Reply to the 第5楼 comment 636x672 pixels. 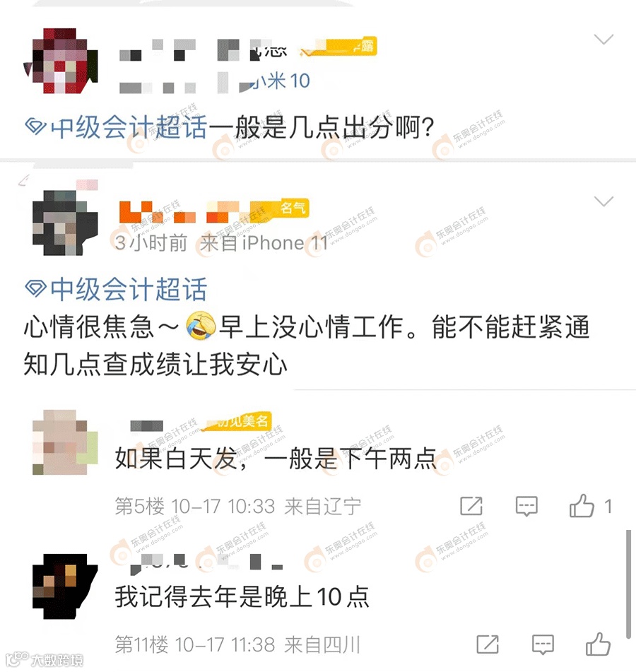tap(526, 507)
